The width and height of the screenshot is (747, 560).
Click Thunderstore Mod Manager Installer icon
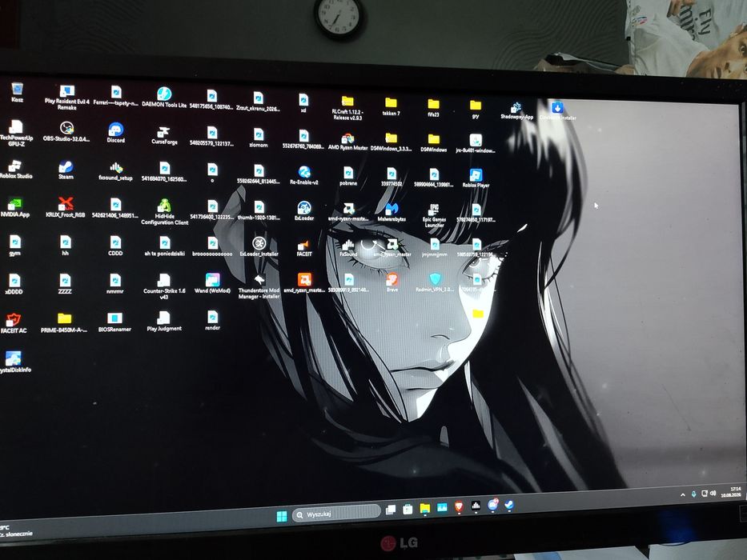click(259, 286)
